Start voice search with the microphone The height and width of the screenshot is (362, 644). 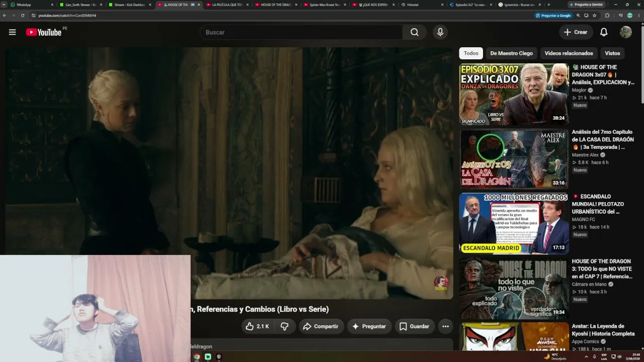click(440, 32)
